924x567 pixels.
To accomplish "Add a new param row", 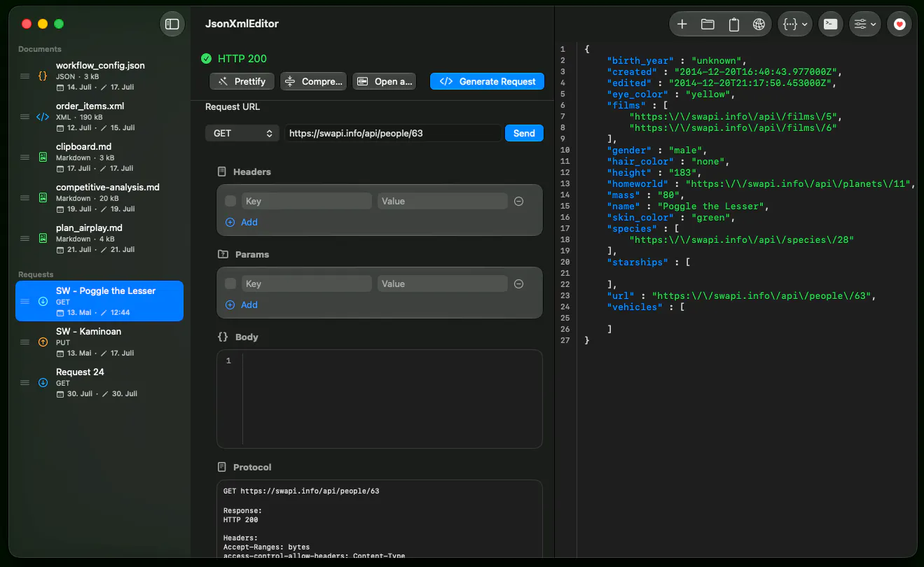I will (242, 304).
